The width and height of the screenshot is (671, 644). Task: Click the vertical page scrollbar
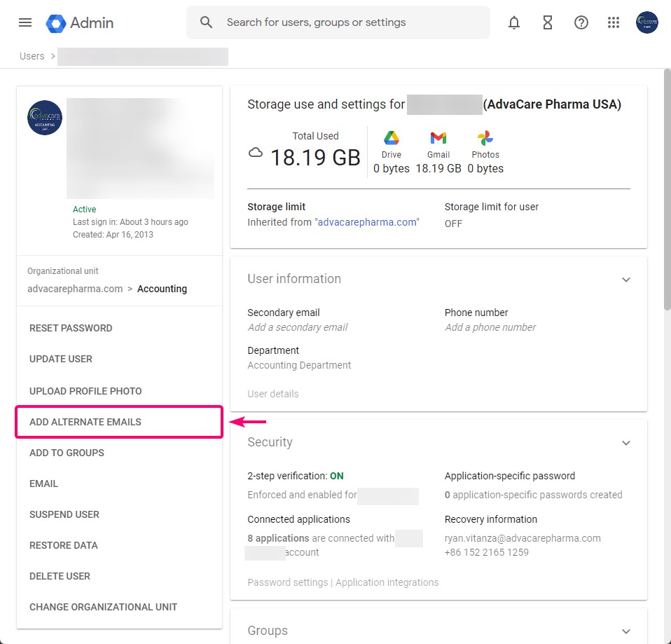tap(667, 189)
